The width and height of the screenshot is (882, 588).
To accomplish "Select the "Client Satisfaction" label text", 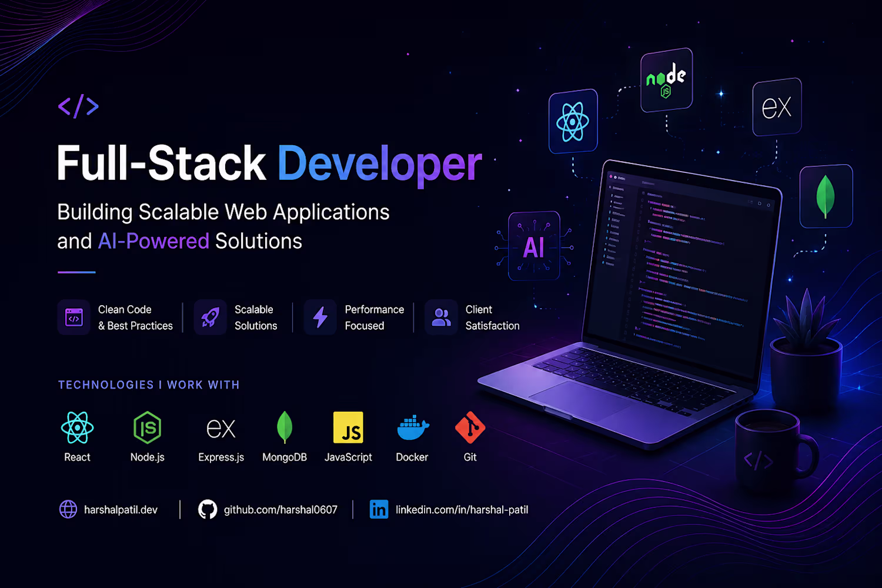I will pyautogui.click(x=493, y=318).
